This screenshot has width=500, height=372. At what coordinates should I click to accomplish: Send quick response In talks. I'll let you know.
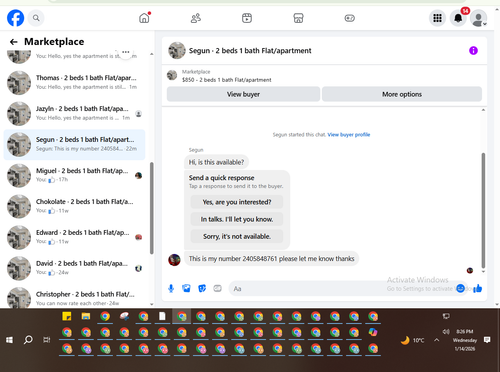pyautogui.click(x=237, y=219)
